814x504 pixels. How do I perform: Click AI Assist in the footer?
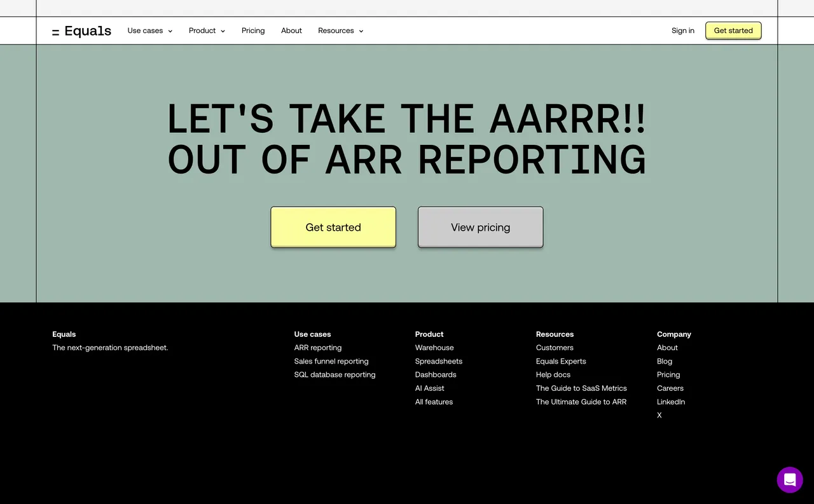pos(429,388)
